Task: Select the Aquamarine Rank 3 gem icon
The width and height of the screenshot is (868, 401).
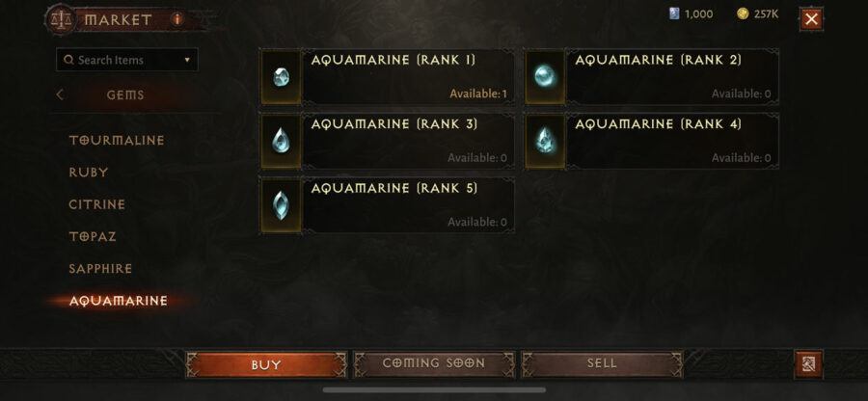Action: coord(282,141)
